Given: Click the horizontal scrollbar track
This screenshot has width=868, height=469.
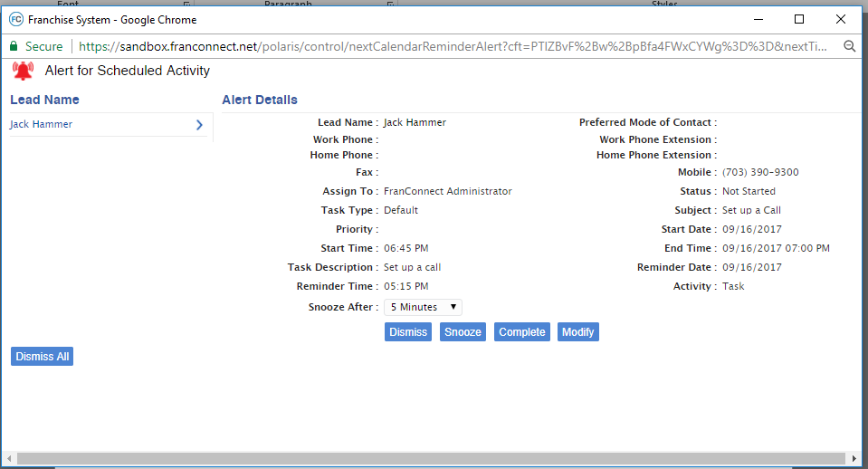Looking at the screenshot, I should click(431, 458).
